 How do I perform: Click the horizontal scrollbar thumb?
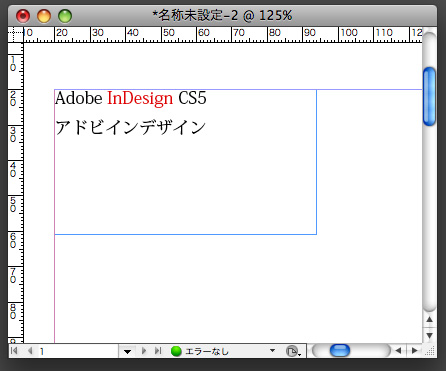tap(340, 351)
